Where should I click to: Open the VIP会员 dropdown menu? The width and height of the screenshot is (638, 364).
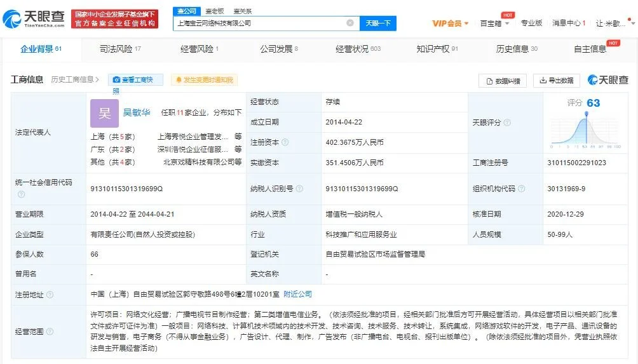(x=451, y=24)
